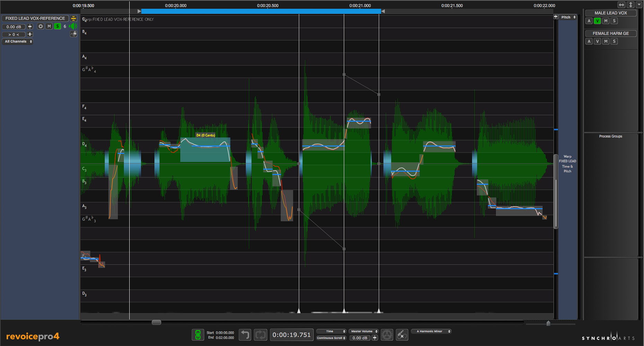Click the Start 0:00:00.000 time value
Image resolution: width=644 pixels, height=346 pixels.
coord(225,333)
